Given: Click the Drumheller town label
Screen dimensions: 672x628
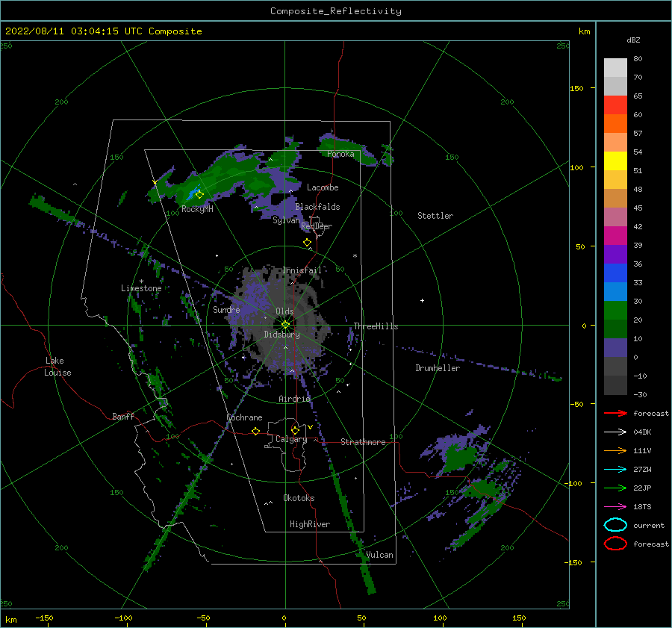Looking at the screenshot, I should click(438, 368).
